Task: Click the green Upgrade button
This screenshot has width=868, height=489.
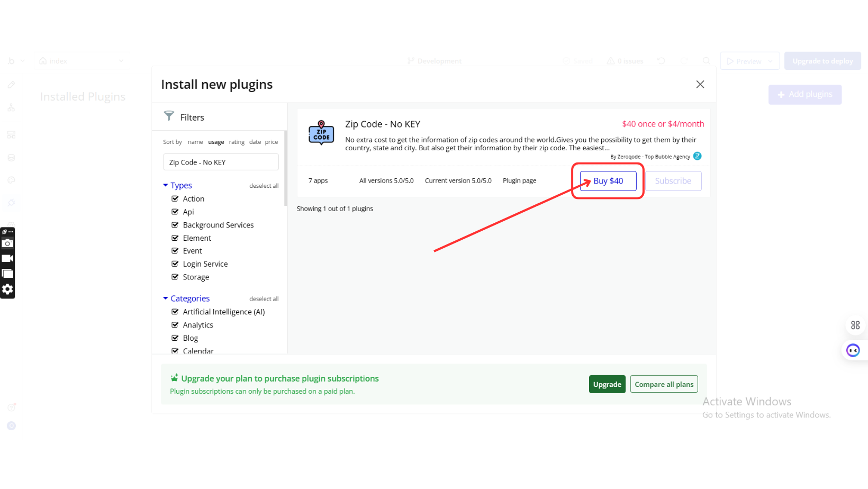Action: coord(607,384)
